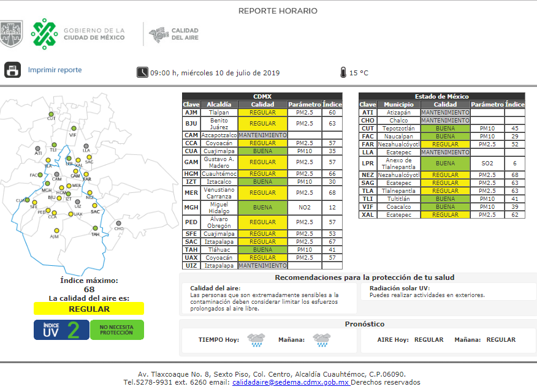Select the TLI station marker on the map
This screenshot has width=537, height=392.
(54, 145)
